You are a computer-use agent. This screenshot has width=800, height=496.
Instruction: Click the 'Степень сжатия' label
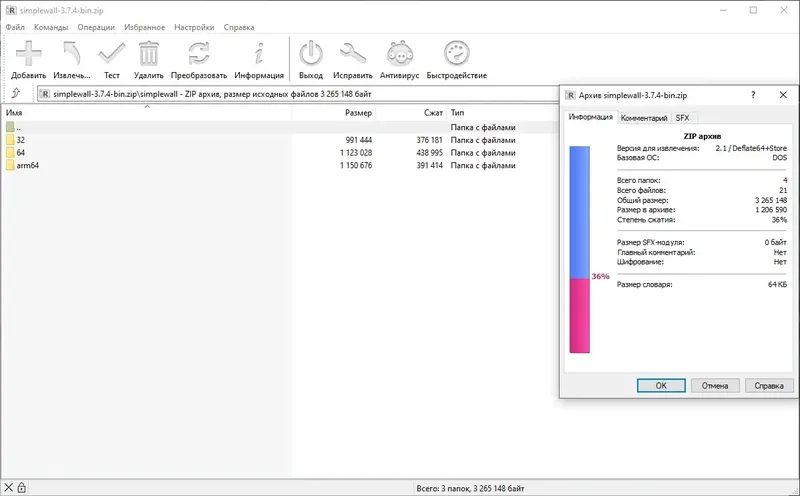tap(646, 219)
